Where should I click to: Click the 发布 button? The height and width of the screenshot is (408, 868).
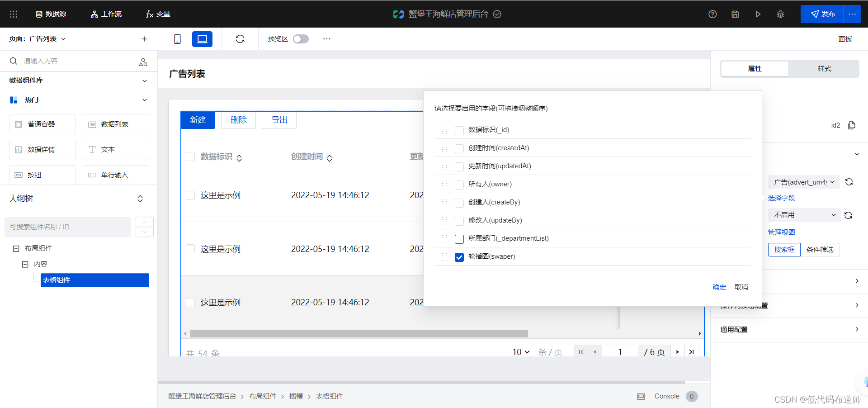coord(822,14)
